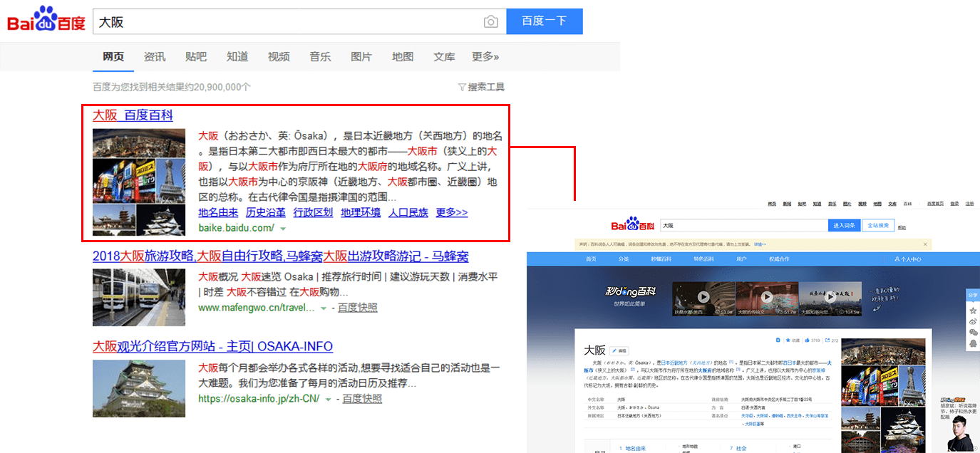Click the 全站搜索 button on the Baike page
The image size is (980, 453).
tap(877, 225)
